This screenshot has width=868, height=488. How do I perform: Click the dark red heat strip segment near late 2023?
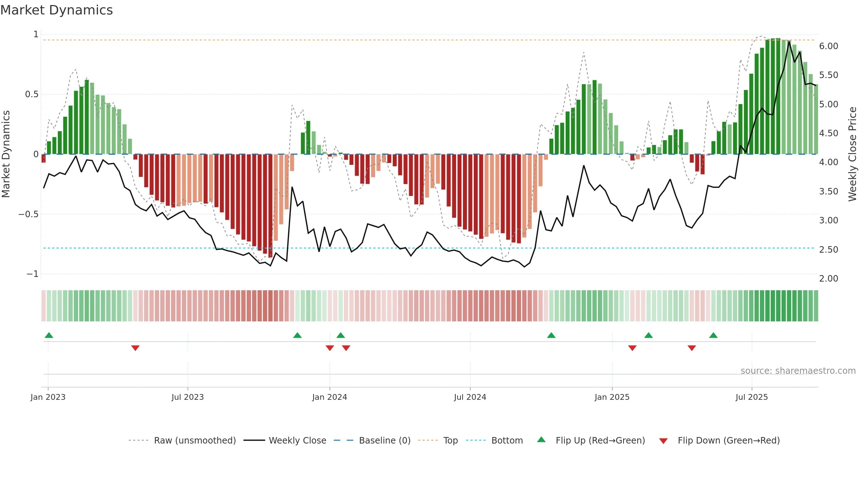tap(271, 306)
